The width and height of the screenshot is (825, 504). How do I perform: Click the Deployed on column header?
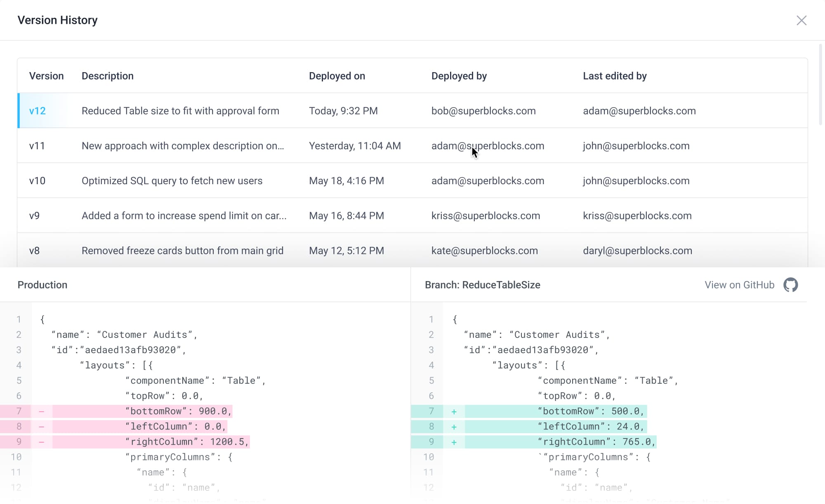(337, 76)
